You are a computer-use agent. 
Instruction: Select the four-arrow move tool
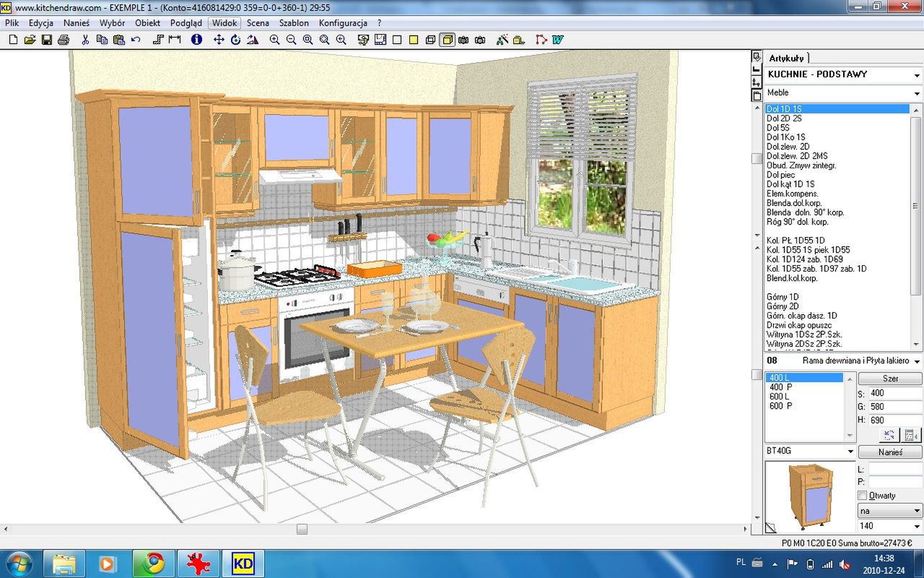[219, 40]
